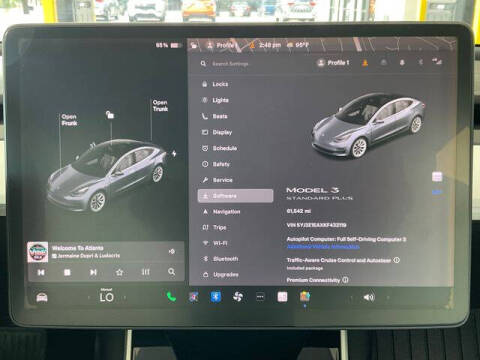Open the pink Calendar app icon

[x=282, y=296]
